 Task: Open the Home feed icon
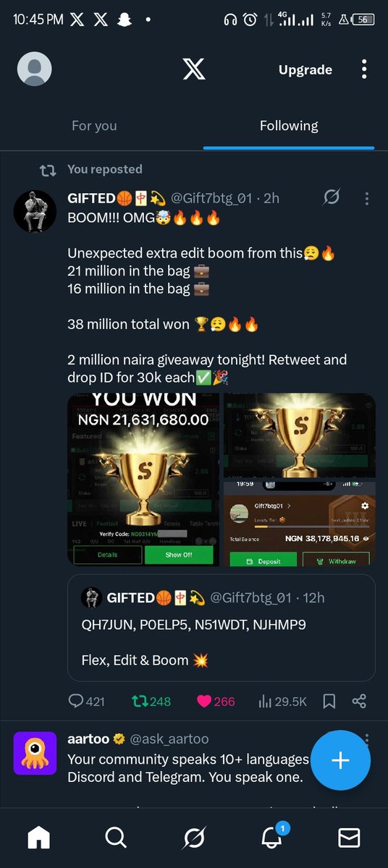(38, 837)
